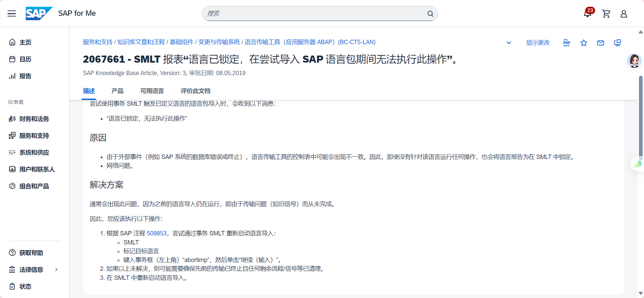644x298 pixels.
Task: Expand 法律信息 submenu chevron
Action: coord(56,270)
